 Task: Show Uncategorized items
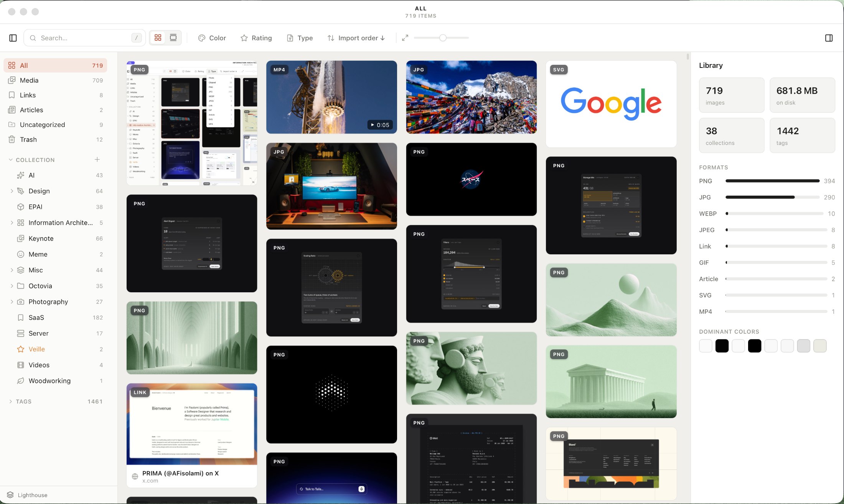tap(55, 125)
